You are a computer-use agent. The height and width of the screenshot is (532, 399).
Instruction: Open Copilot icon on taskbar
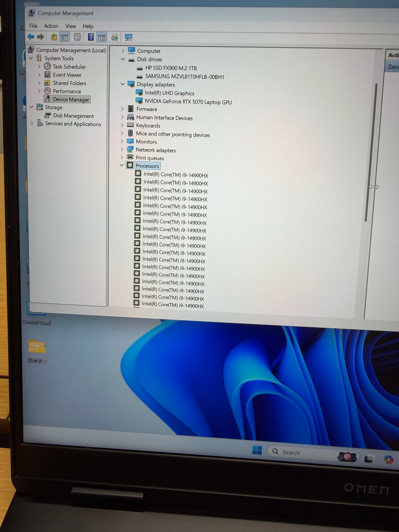pos(388,460)
